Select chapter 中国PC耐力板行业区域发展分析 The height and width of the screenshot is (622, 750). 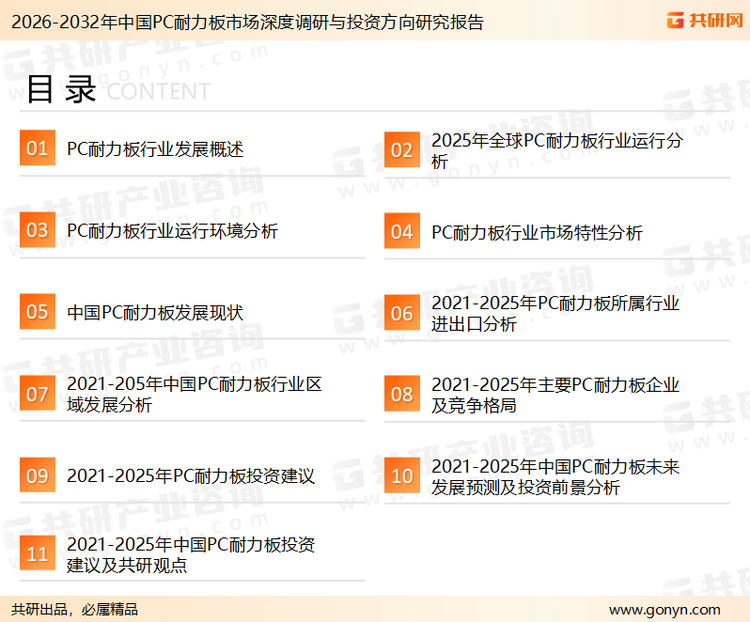pyautogui.click(x=194, y=394)
